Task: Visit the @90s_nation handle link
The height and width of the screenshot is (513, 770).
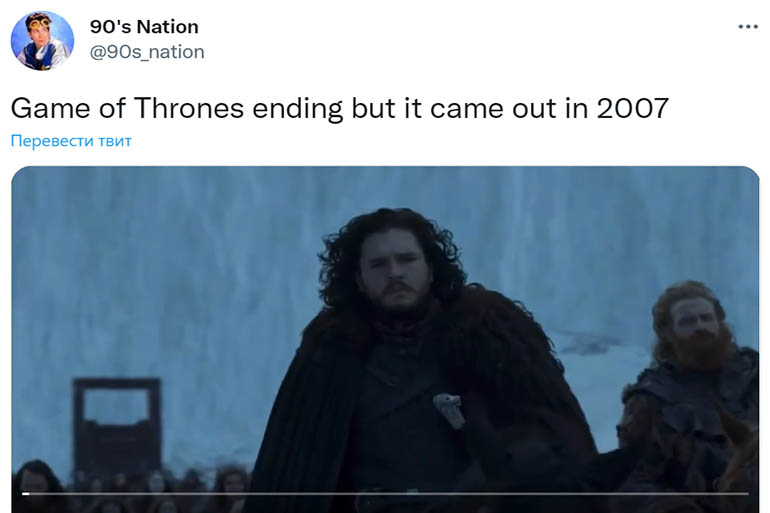Action: click(x=147, y=52)
